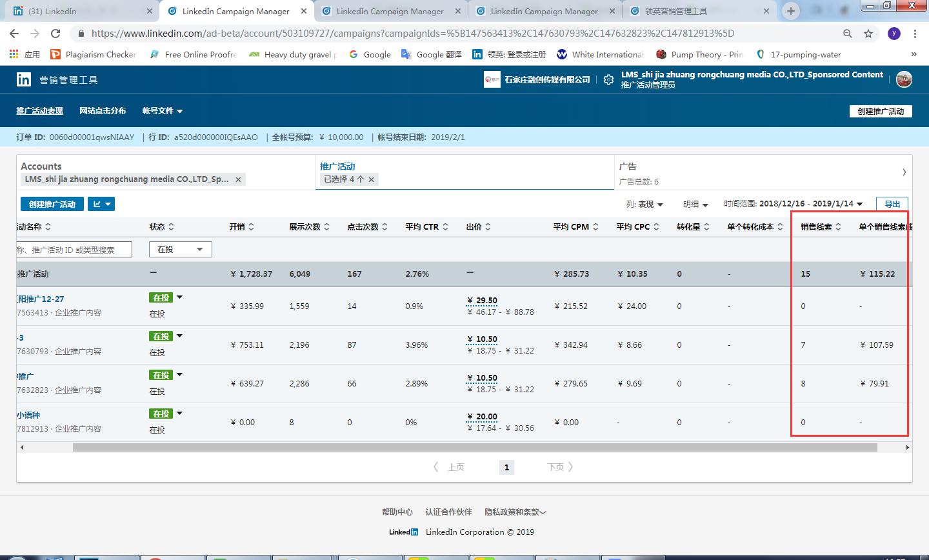929x560 pixels.
Task: Click the user profile avatar
Action: point(904,79)
